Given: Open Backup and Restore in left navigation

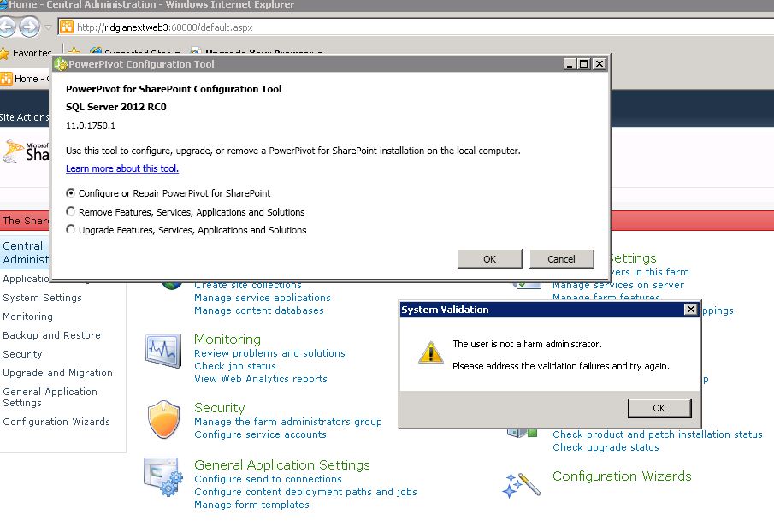Looking at the screenshot, I should coord(51,335).
